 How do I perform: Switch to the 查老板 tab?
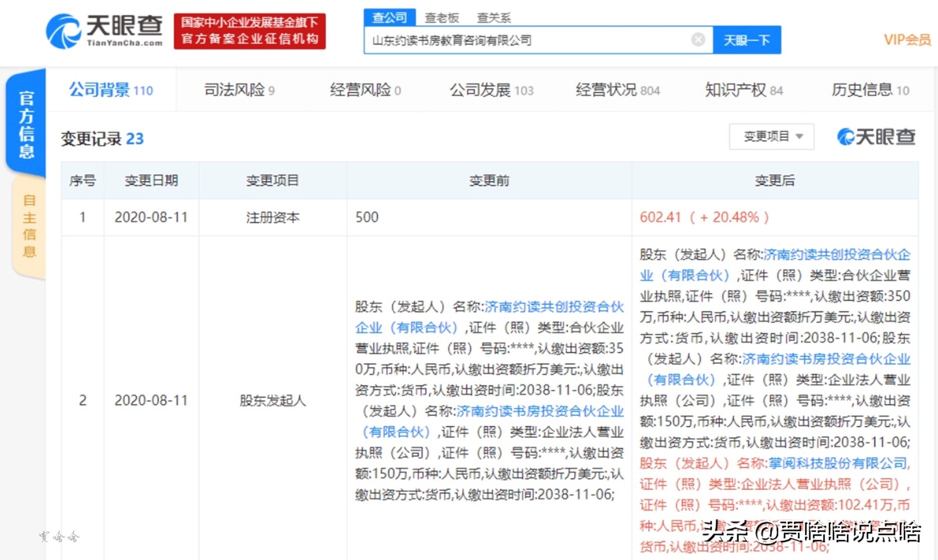coord(441,18)
